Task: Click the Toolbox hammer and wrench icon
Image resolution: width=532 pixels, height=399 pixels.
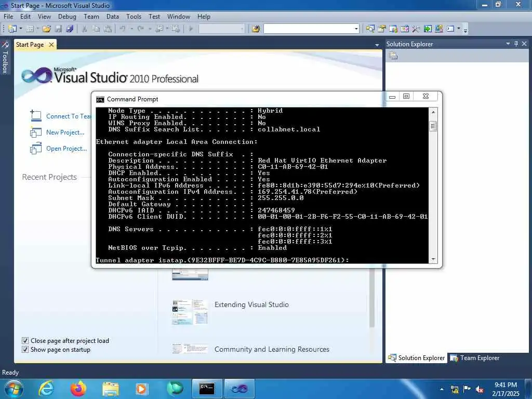Action: pos(416,29)
